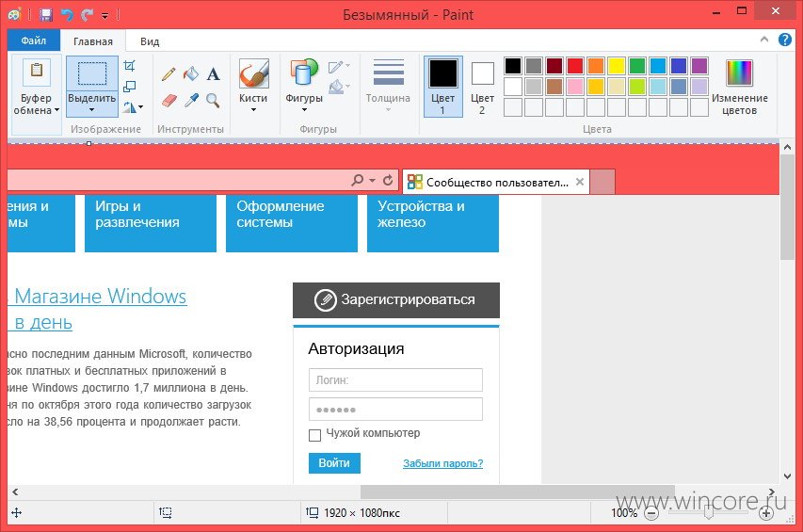Open the Кисти dropdown arrow
803x532 pixels.
[x=253, y=110]
